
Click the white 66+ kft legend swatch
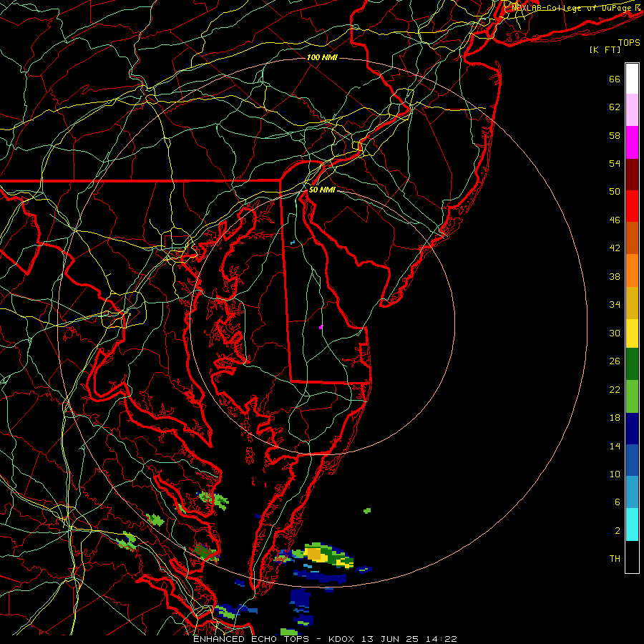pyautogui.click(x=632, y=79)
